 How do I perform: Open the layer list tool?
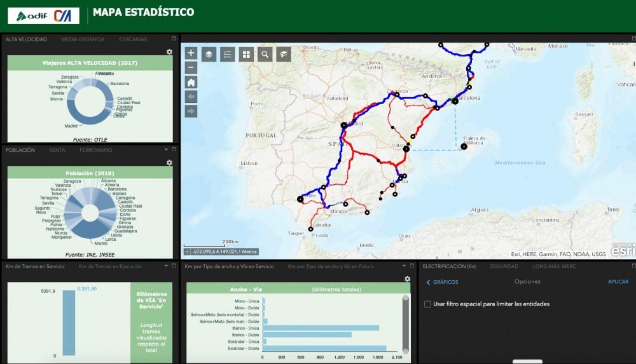click(x=209, y=54)
